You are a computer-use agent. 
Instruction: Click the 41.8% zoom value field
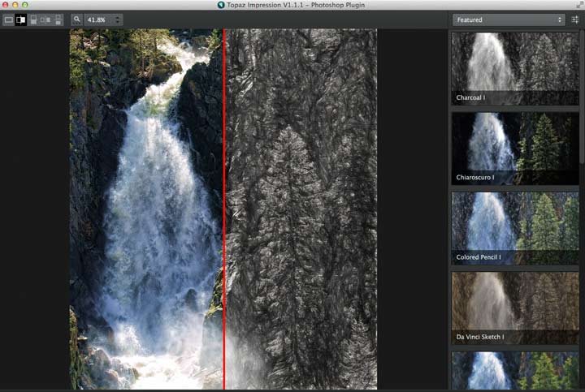pos(97,20)
